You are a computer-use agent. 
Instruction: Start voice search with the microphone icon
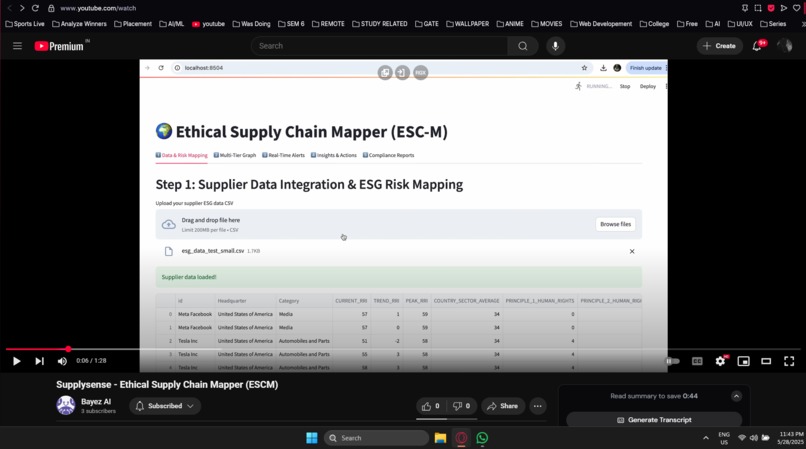[x=555, y=46]
